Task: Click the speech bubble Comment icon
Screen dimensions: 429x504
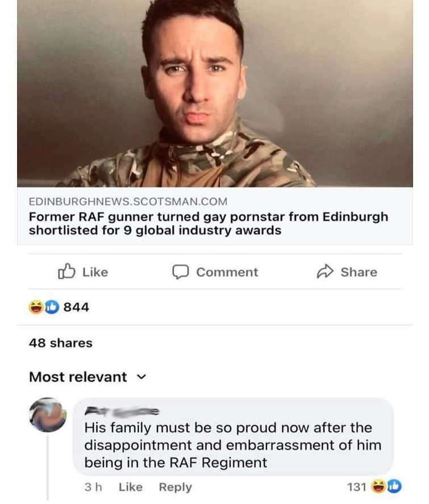Action: (181, 272)
